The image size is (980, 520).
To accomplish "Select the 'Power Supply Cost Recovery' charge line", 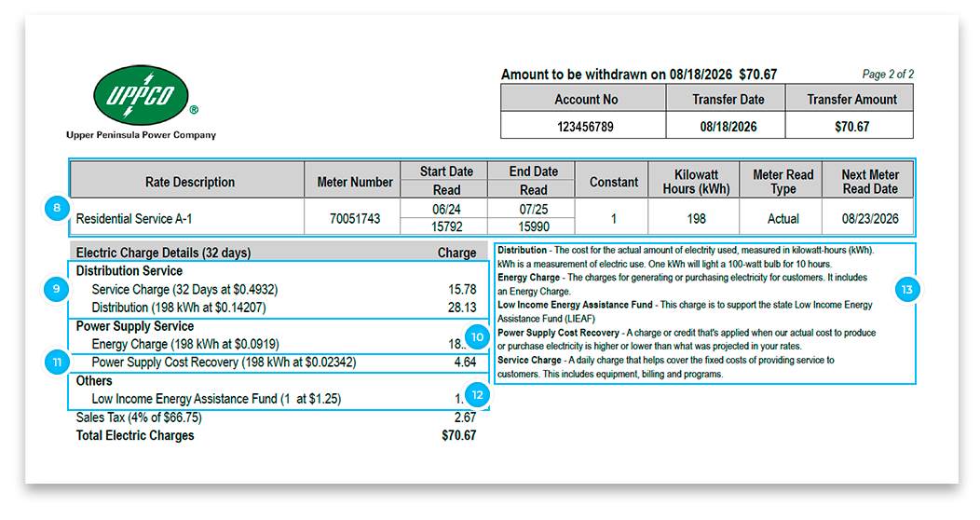I will 224,363.
